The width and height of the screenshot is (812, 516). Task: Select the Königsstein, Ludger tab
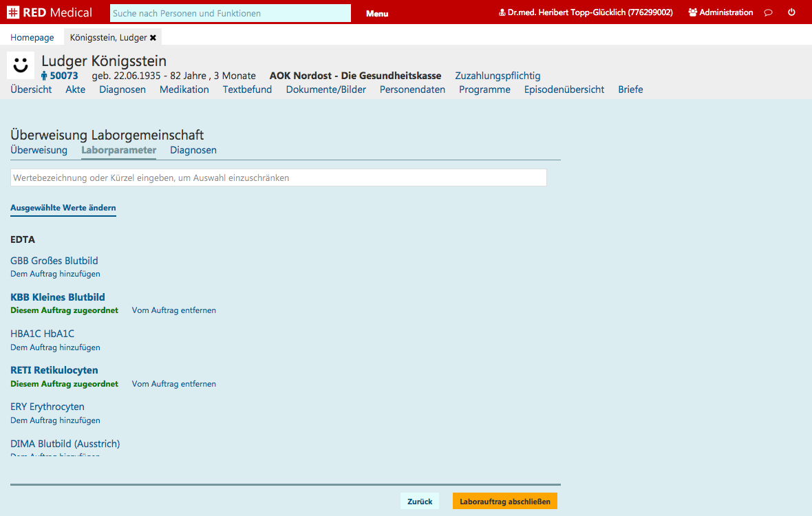[x=108, y=38]
